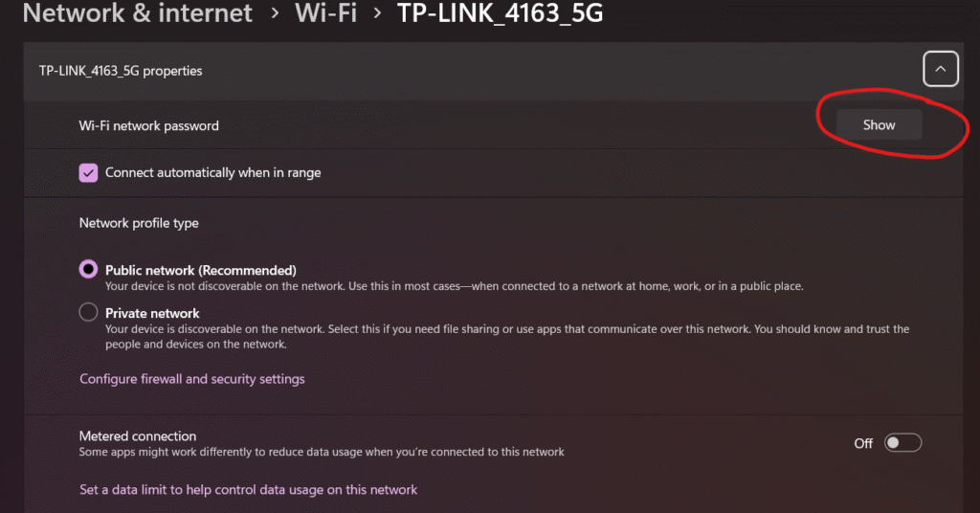Enable the Metered connection toggle
Screen dimensions: 980x513
(902, 442)
